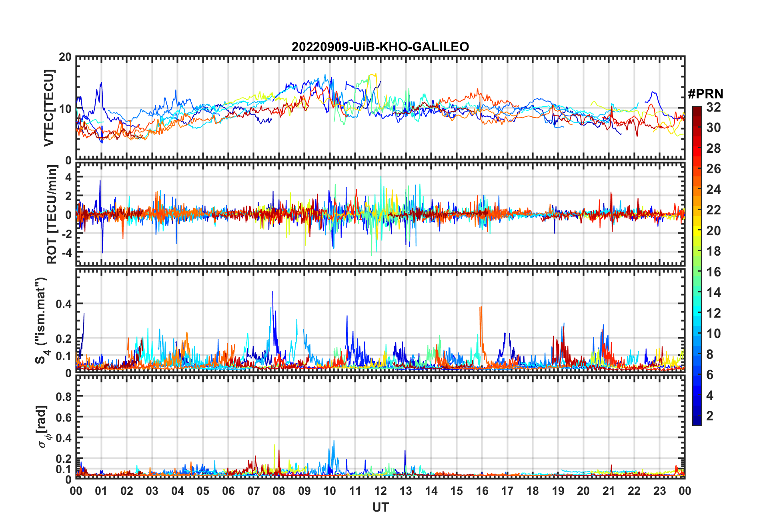Screen dimensions: 761x532
Task: Click x-axis tick label 01
Action: tap(101, 491)
